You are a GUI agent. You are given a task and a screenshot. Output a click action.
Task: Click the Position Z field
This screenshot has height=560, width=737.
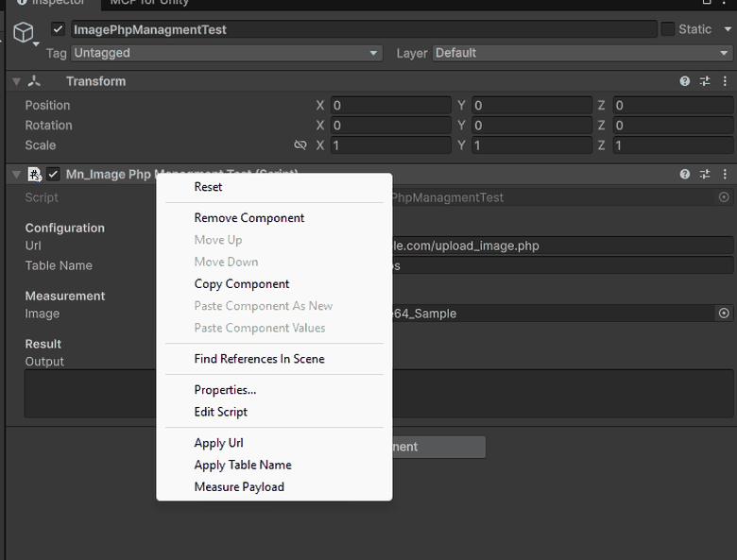click(x=674, y=105)
